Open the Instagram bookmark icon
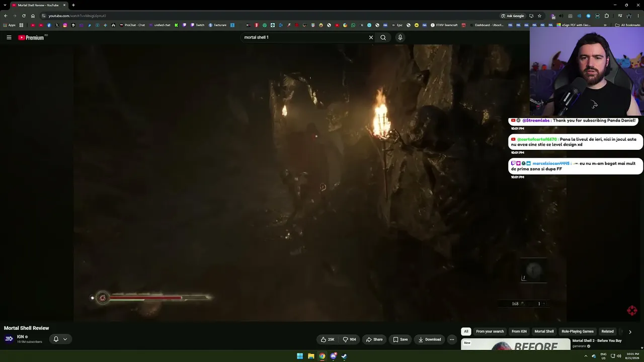Image resolution: width=644 pixels, height=362 pixels. point(65,25)
